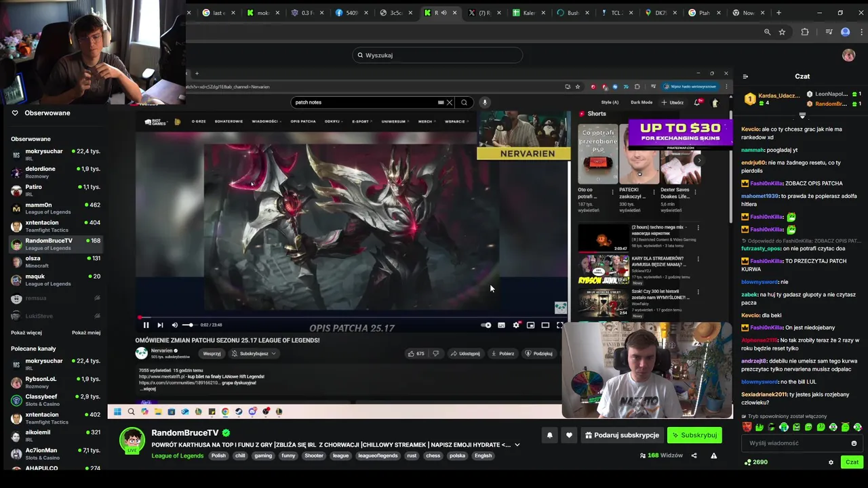Screen dimensions: 868x488
Task: Bookmark page with Chrome star icon
Action: click(782, 32)
